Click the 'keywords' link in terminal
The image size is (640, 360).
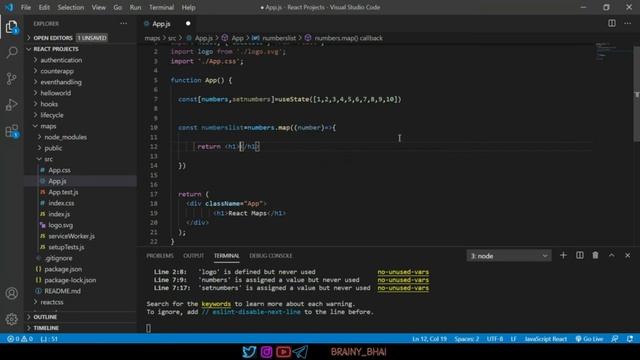216,304
